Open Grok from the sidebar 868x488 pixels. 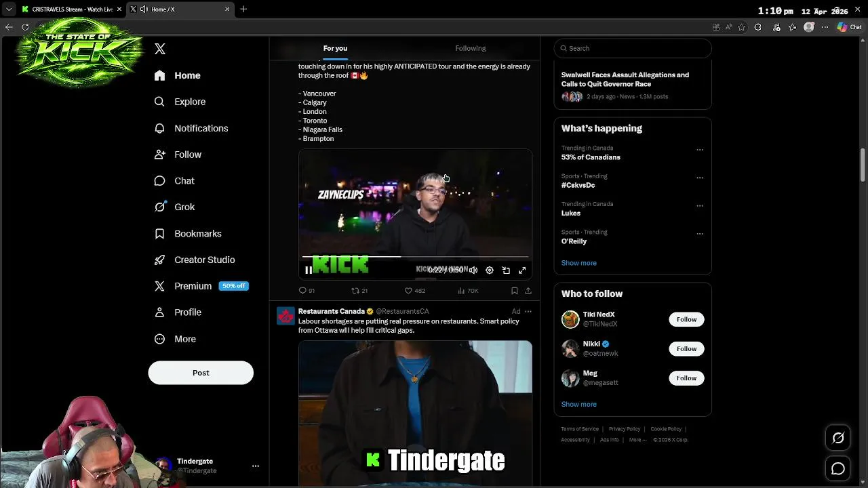[175, 207]
